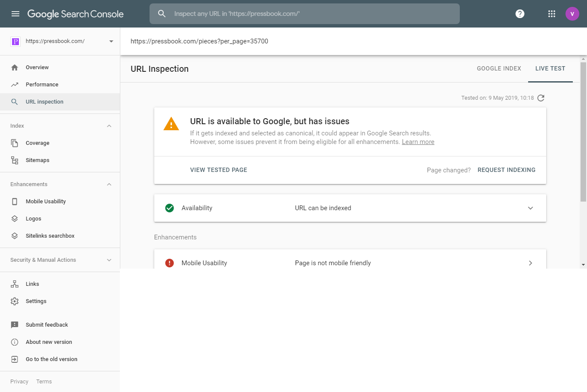Click the Sitelinks searchbox layers icon
This screenshot has width=587, height=392.
click(x=15, y=236)
